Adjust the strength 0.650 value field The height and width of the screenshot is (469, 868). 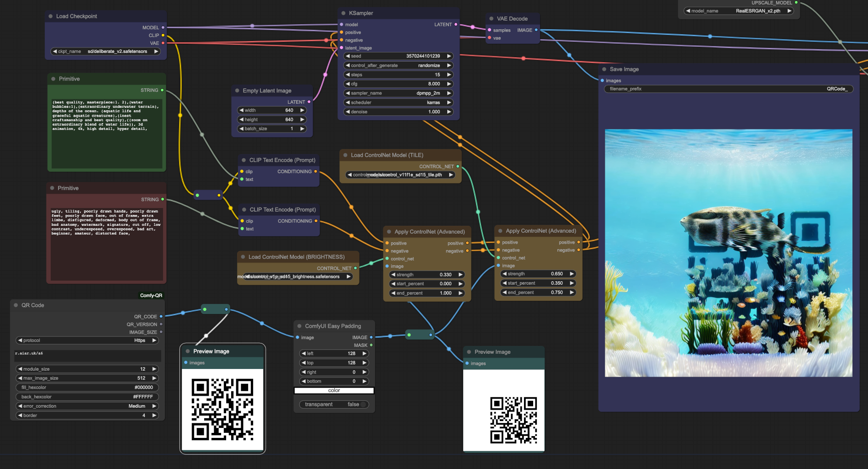(x=538, y=274)
